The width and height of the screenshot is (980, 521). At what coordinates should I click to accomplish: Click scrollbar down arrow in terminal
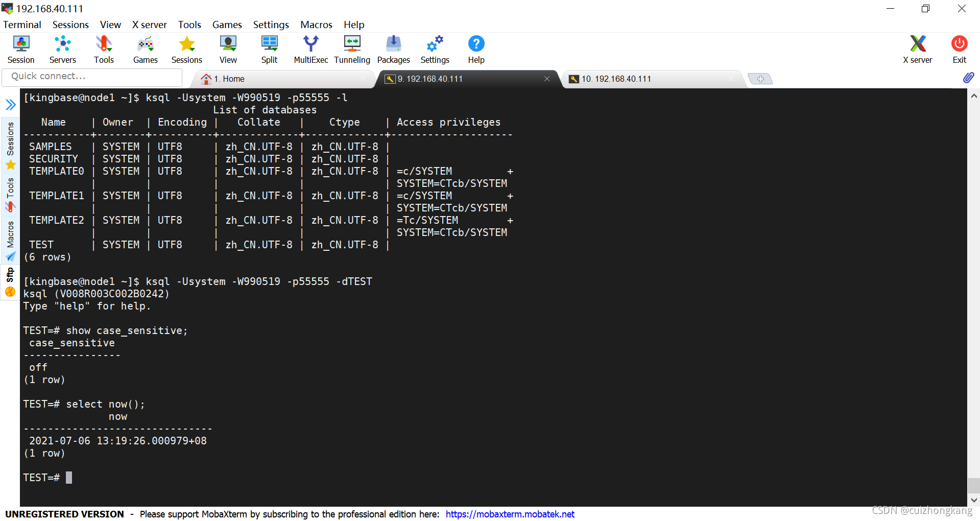pos(973,500)
